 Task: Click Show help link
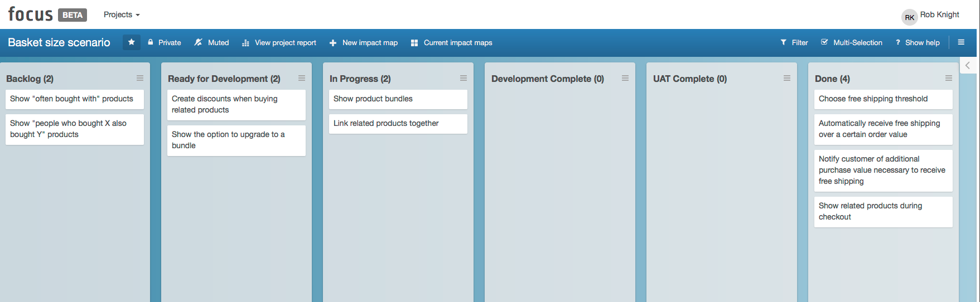(x=918, y=43)
